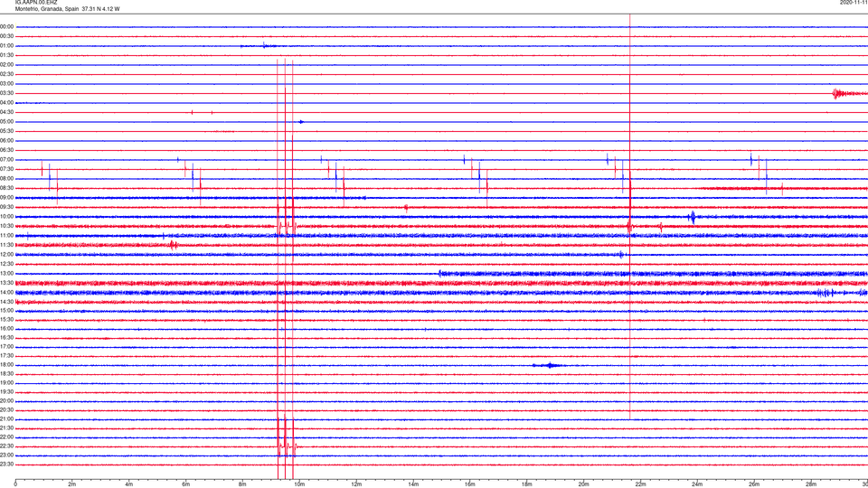
Task: Click the 14:00 time row label
Action: [7, 292]
